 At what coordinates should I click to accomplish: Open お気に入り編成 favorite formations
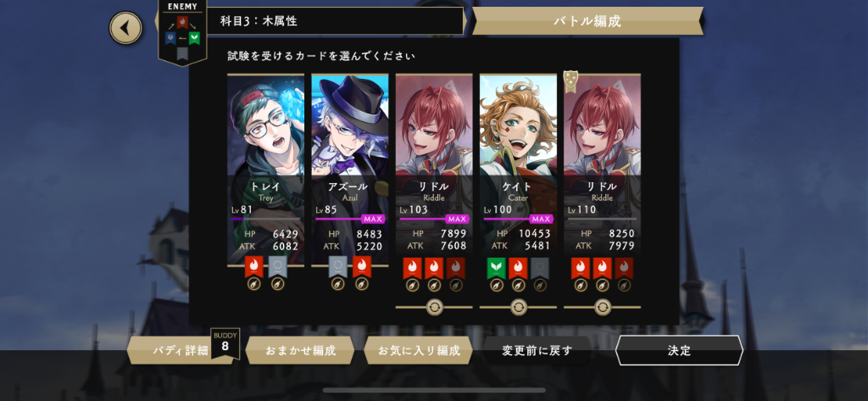[x=419, y=351]
